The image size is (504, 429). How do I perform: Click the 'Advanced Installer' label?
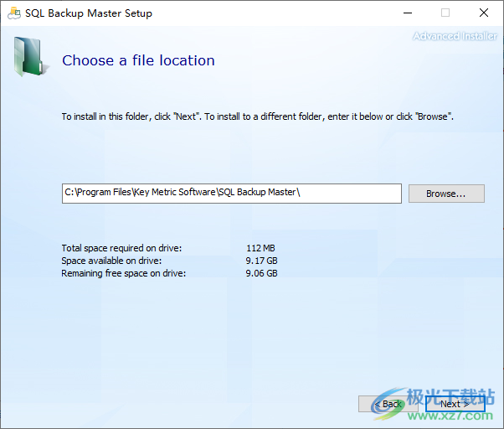click(455, 36)
